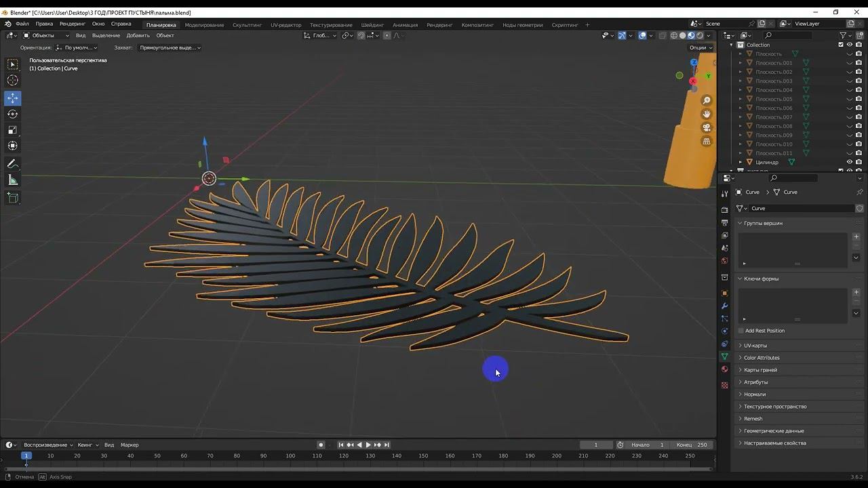Open the Output properties tab
The width and height of the screenshot is (868, 488).
pyautogui.click(x=724, y=222)
